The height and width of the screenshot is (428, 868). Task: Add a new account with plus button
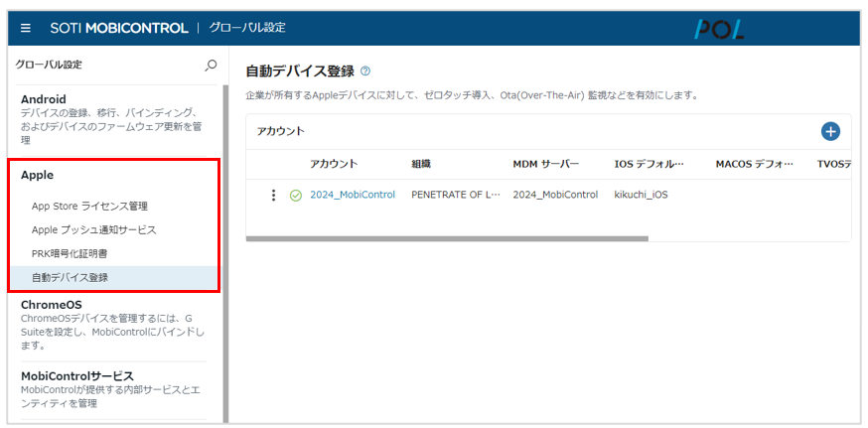(x=830, y=131)
